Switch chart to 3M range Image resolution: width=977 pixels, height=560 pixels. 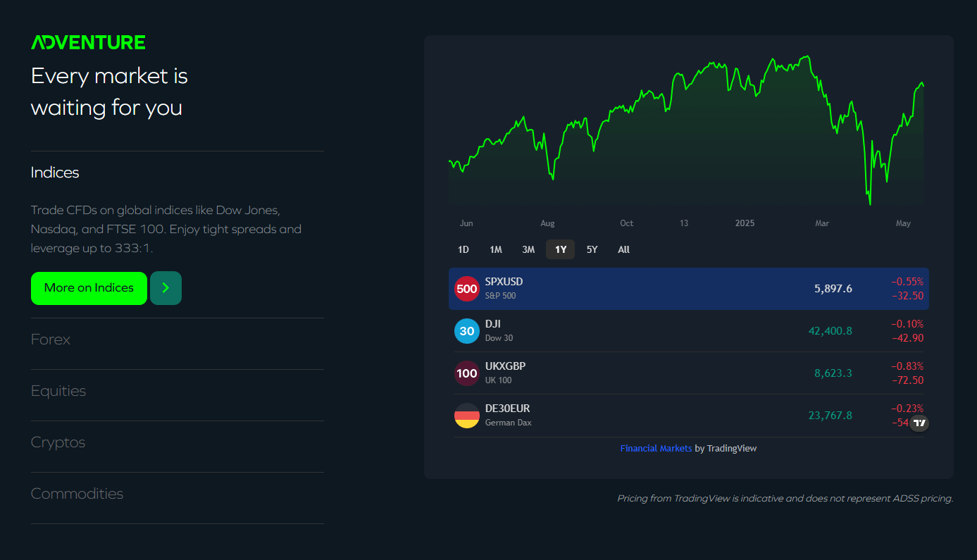tap(528, 249)
